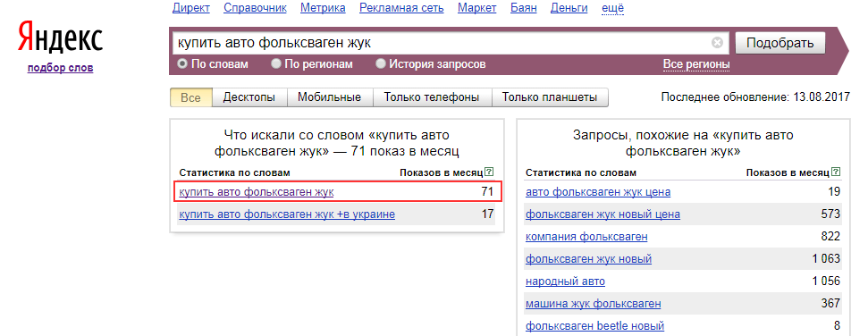Click the 19 impressions value
Viewport: 868px width, 336px height.
[834, 192]
